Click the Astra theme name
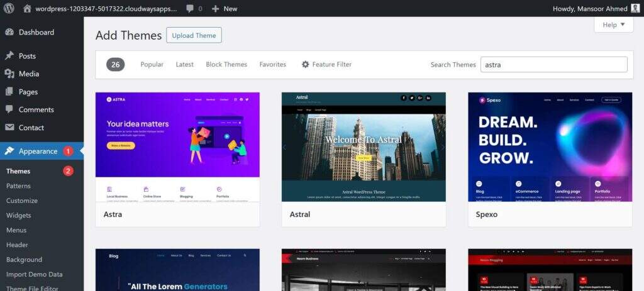The width and height of the screenshot is (644, 291). pyautogui.click(x=113, y=214)
